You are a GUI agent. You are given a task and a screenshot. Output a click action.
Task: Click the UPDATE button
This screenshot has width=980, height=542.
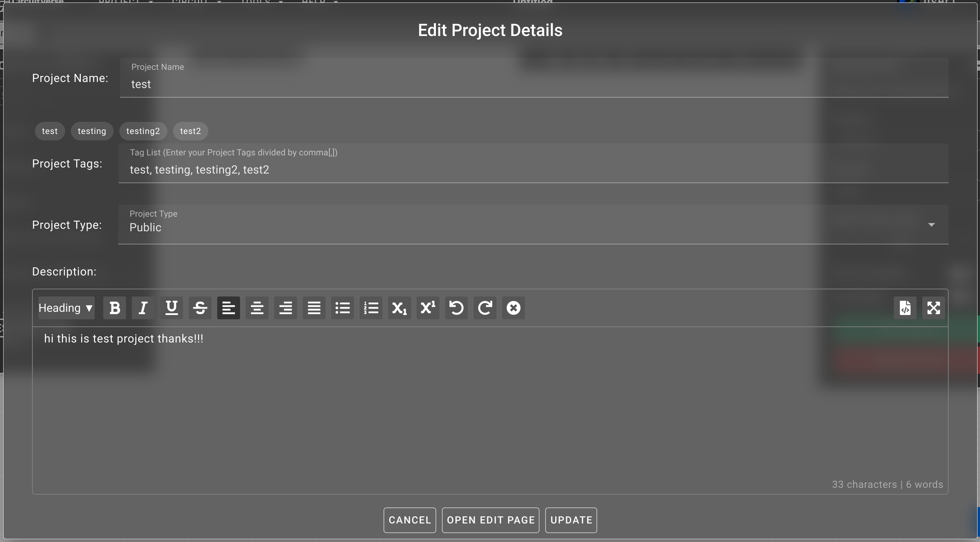(570, 520)
